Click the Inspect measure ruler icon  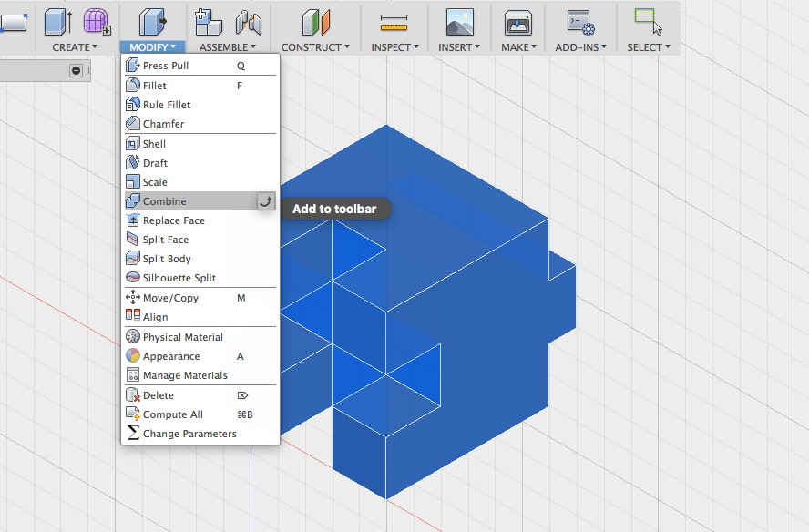click(x=394, y=23)
